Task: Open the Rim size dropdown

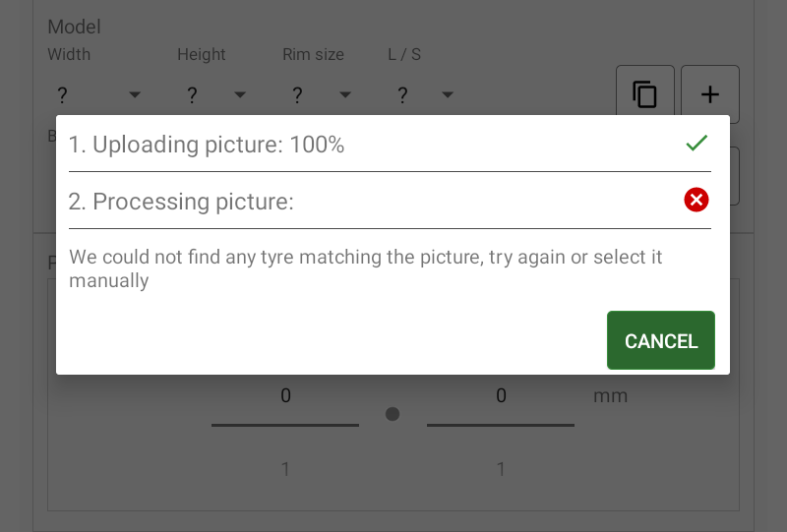Action: click(x=320, y=95)
